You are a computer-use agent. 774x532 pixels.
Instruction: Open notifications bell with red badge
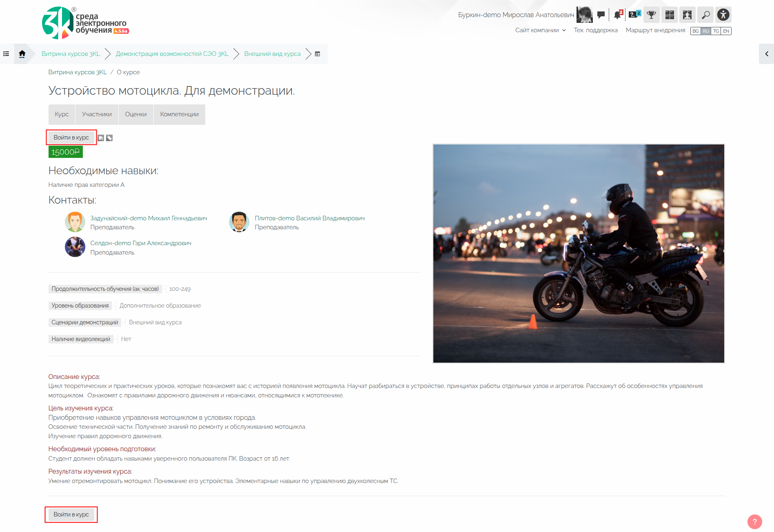coord(617,15)
